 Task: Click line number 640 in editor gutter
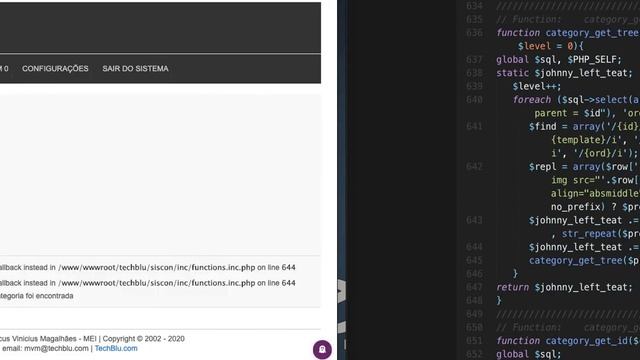tap(474, 100)
